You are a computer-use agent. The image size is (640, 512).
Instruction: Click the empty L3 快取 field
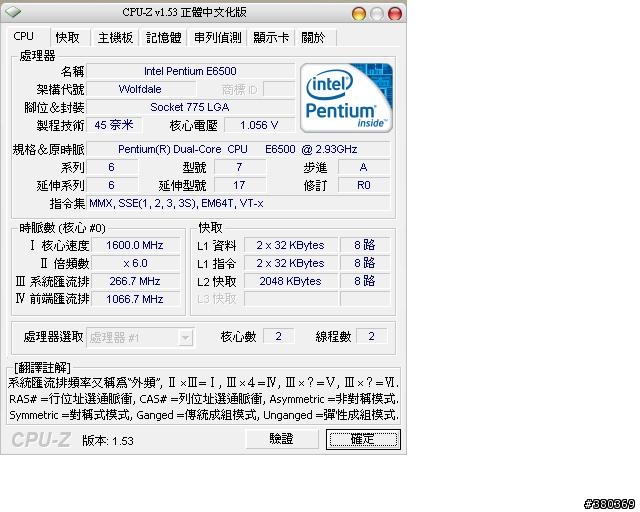291,299
